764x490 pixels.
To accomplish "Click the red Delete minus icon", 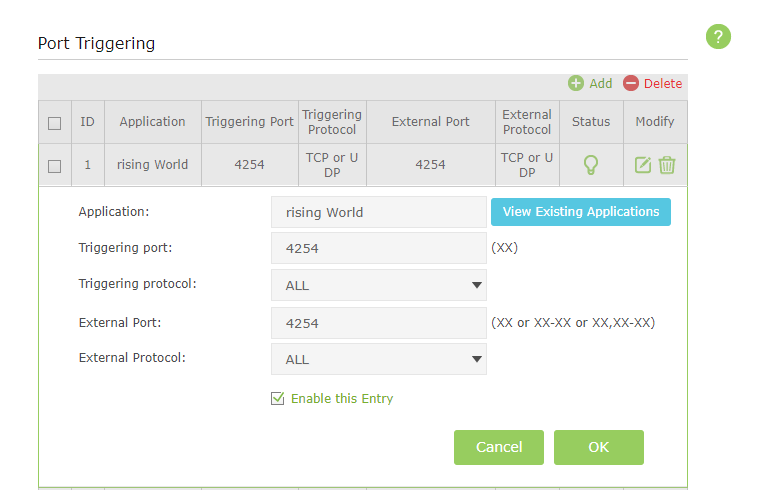I will [x=631, y=84].
